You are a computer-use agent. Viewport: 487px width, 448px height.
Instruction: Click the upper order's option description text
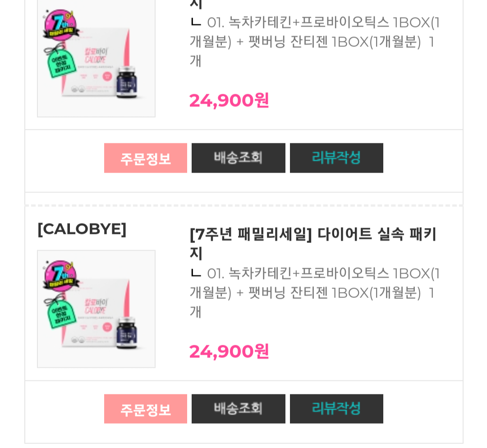click(314, 41)
